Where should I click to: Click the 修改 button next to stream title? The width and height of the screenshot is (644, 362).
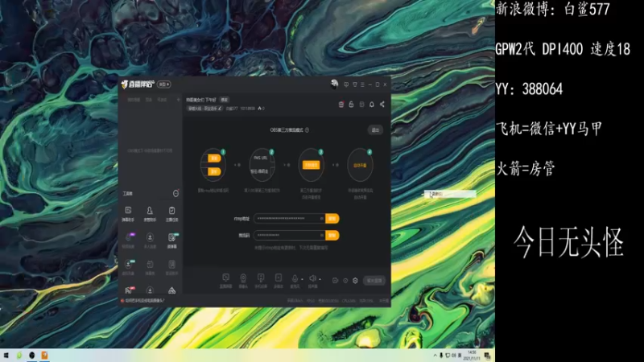225,100
